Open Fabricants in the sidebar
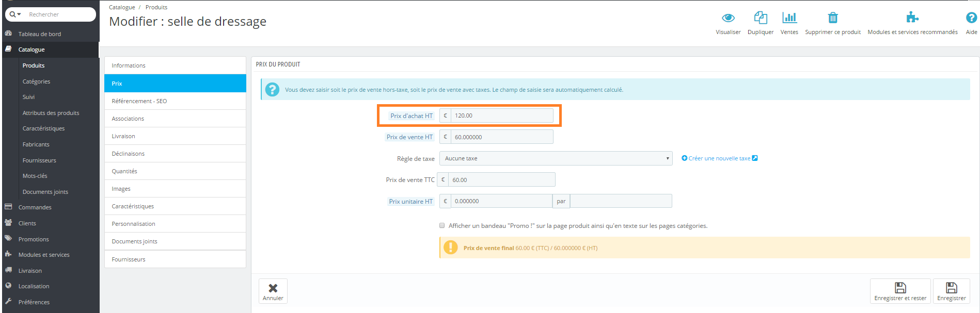 36,144
